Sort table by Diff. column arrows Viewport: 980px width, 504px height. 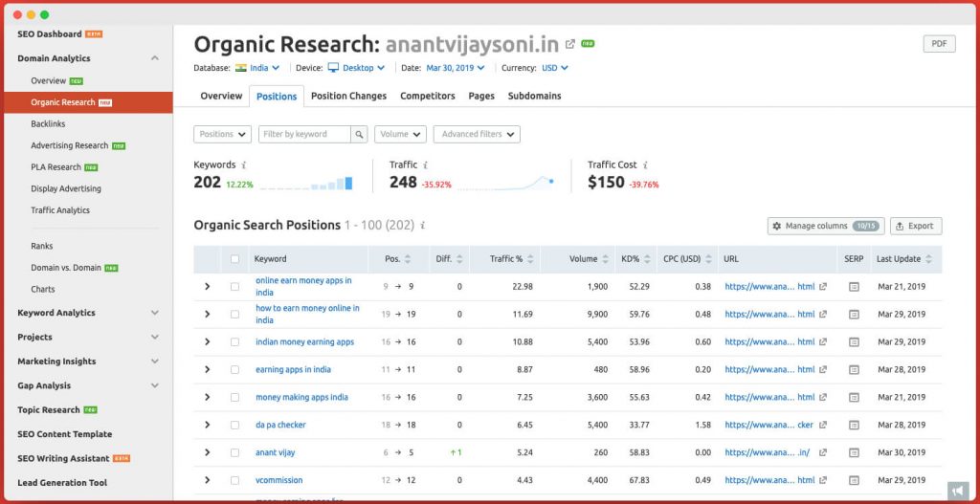pos(459,259)
